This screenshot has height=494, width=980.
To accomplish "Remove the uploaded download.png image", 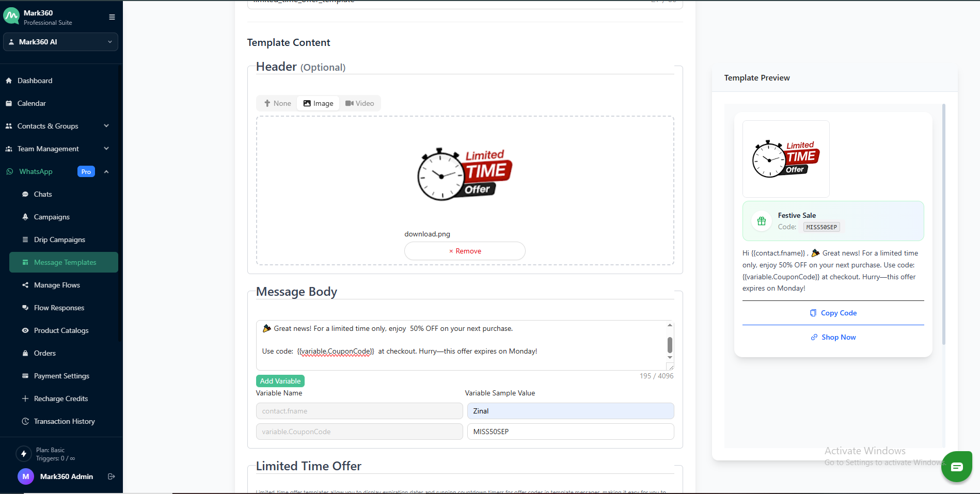I will tap(465, 251).
